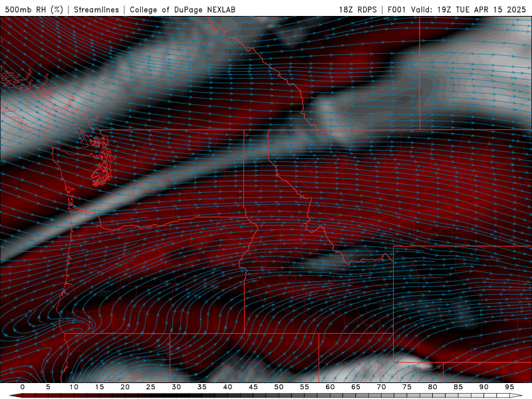
Task: Click the '30' color bar label
Action: [x=176, y=387]
